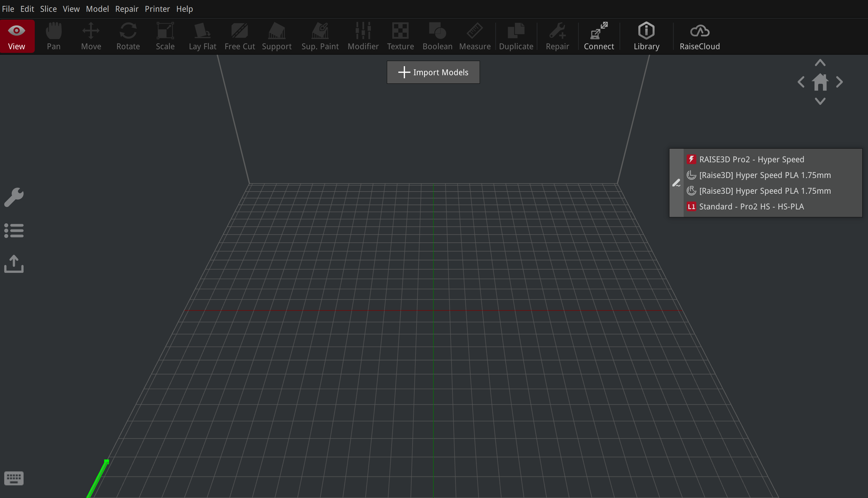Rotate view right with right chevron
The width and height of the screenshot is (868, 498).
(839, 82)
